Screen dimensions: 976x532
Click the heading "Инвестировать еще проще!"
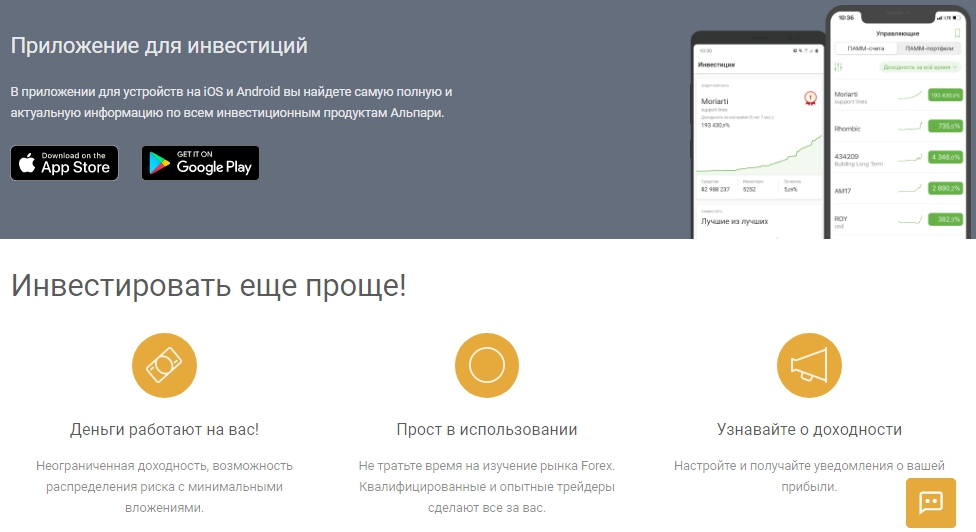tap(209, 286)
